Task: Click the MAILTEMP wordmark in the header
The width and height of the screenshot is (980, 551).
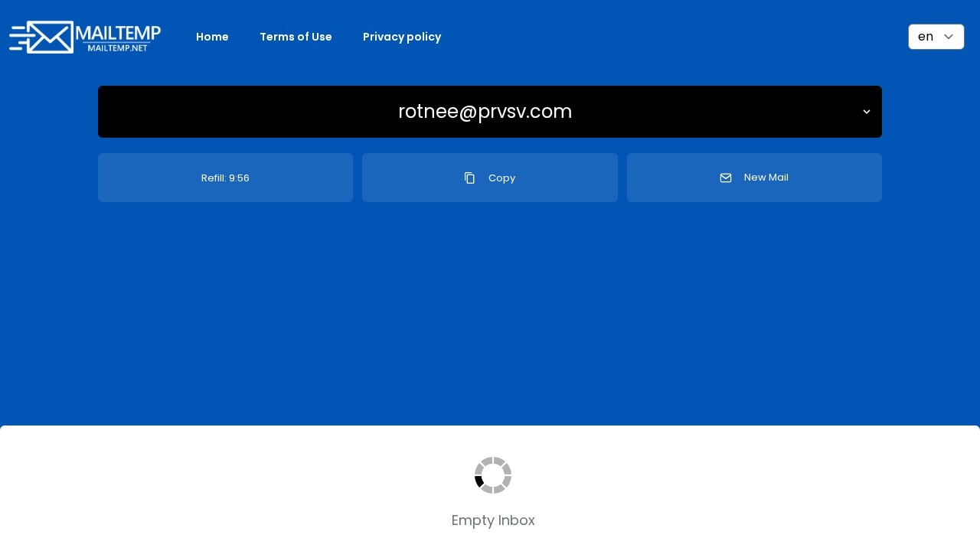Action: [119, 33]
